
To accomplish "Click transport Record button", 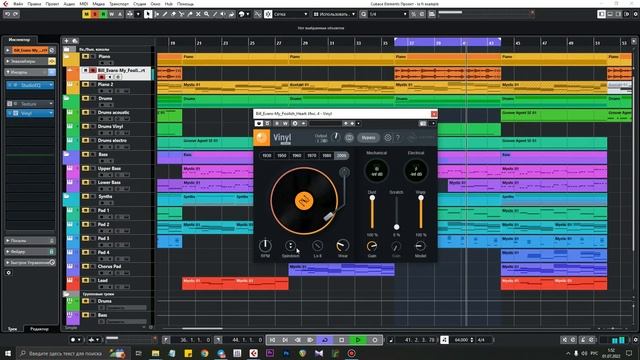I will click(375, 340).
